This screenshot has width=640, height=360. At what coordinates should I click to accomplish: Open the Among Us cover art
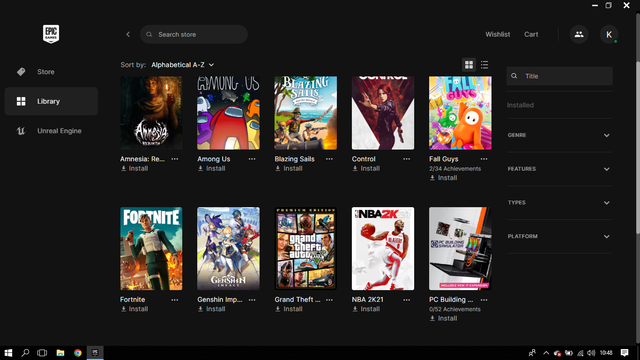click(228, 113)
